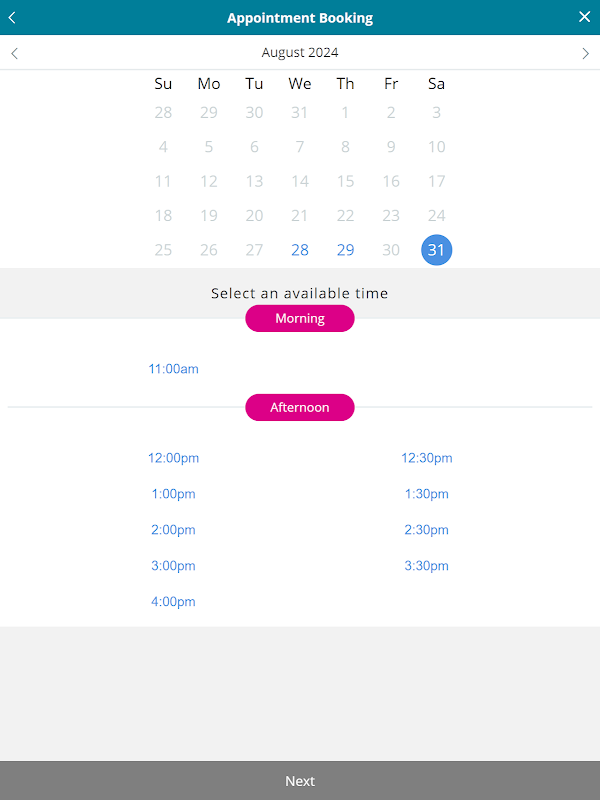Pick 3:30pm time slot
The height and width of the screenshot is (800, 600).
(x=427, y=566)
